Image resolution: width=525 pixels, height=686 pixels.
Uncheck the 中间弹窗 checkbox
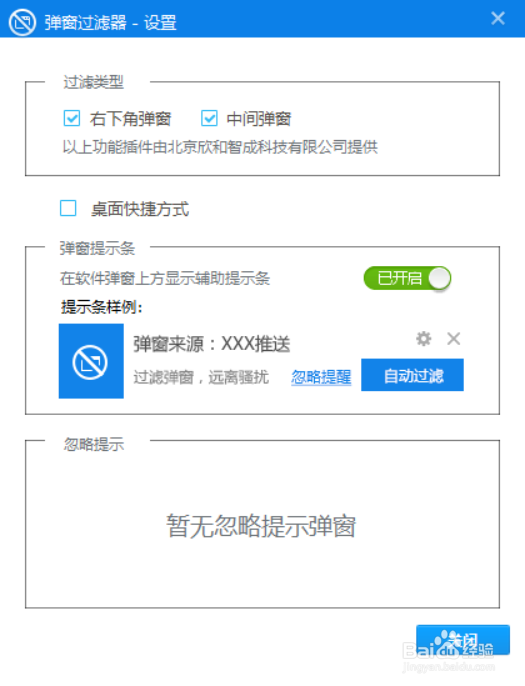[209, 118]
